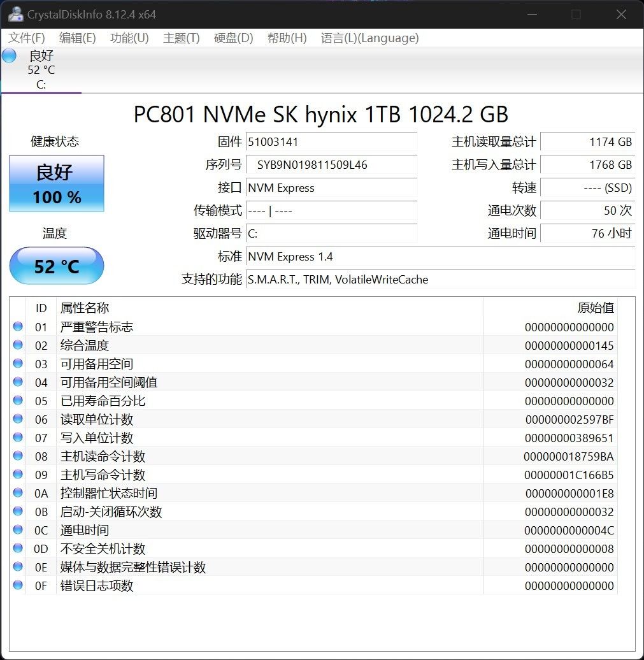644x660 pixels.
Task: Select the 可用备用空间 attribute name in row 03
Action: pos(97,364)
